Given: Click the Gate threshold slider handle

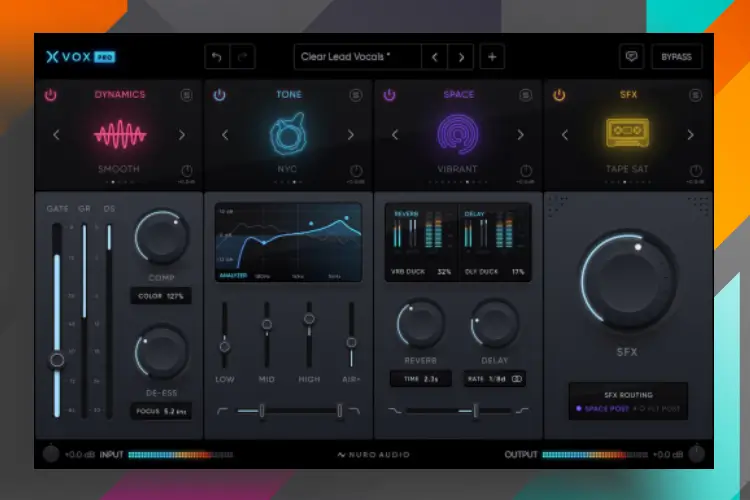Looking at the screenshot, I should click(57, 359).
